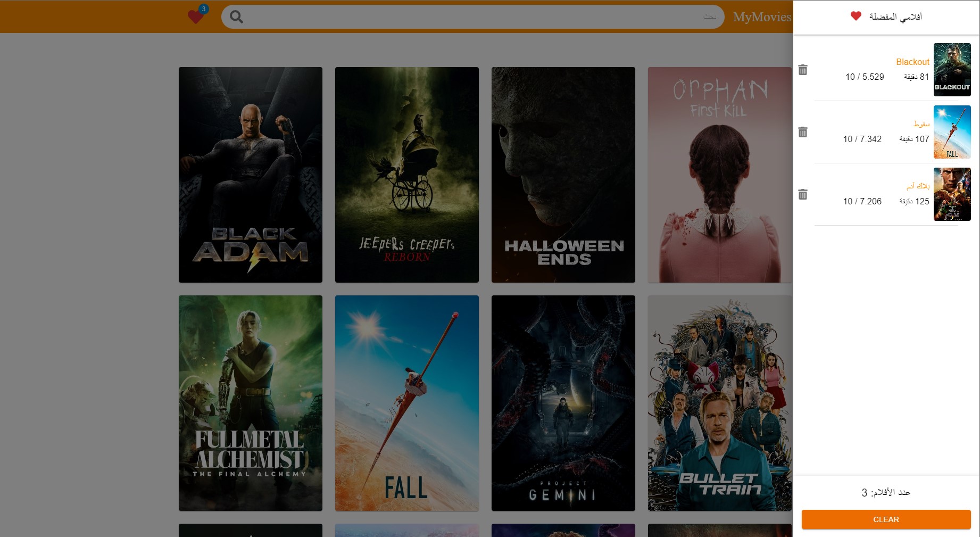Click the search magnifier icon
Screen dimensions: 980x537
coord(236,17)
